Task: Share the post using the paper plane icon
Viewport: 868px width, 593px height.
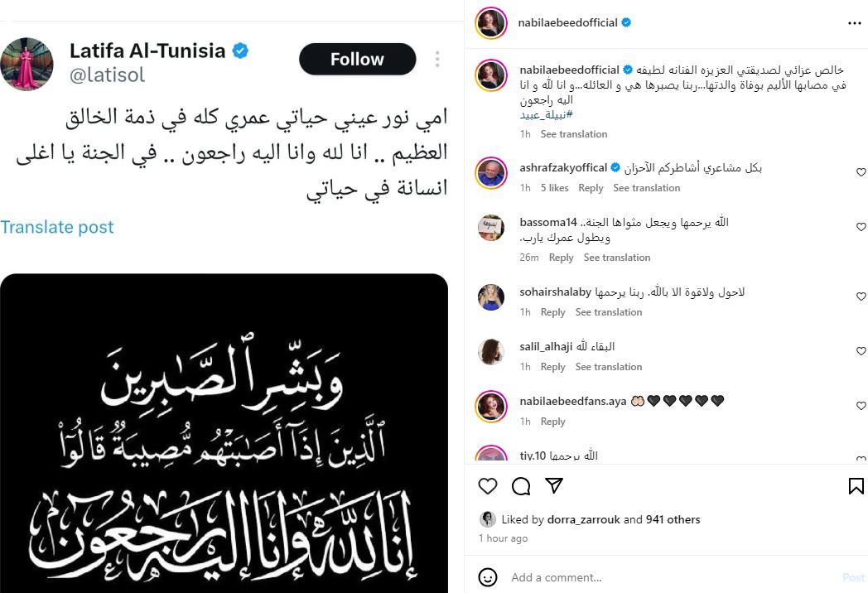Action: [x=553, y=486]
